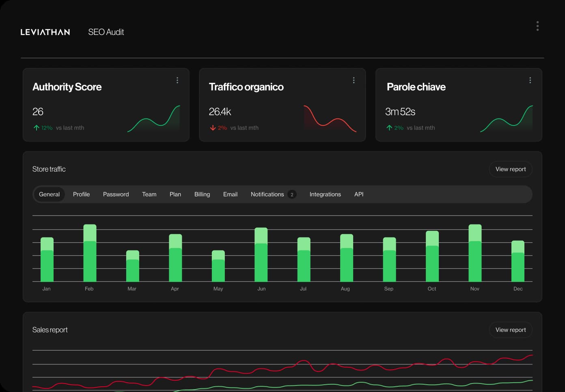Click View report in Sales report
Image resolution: width=565 pixels, height=392 pixels.
pos(510,330)
